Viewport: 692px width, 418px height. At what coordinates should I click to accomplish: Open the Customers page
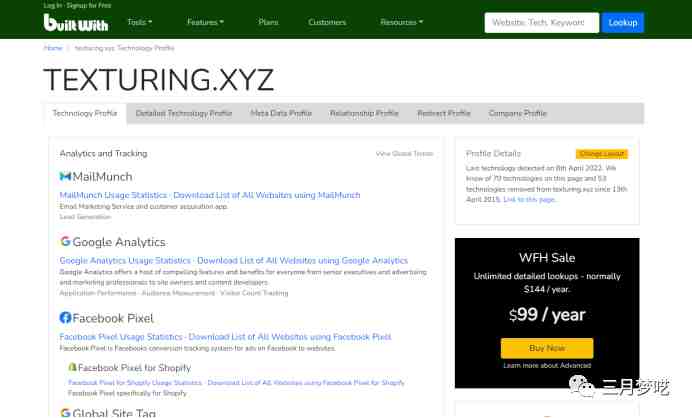[327, 22]
